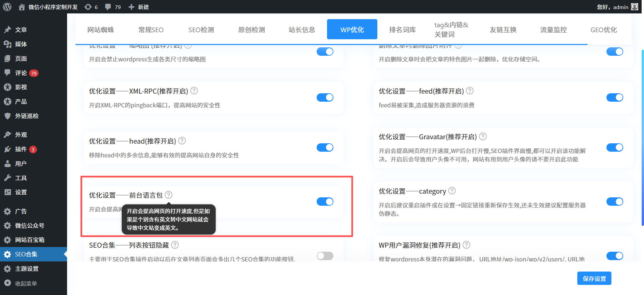644x295 pixels.
Task: Click help icon next to head(推荐开启)
Action: pyautogui.click(x=182, y=141)
